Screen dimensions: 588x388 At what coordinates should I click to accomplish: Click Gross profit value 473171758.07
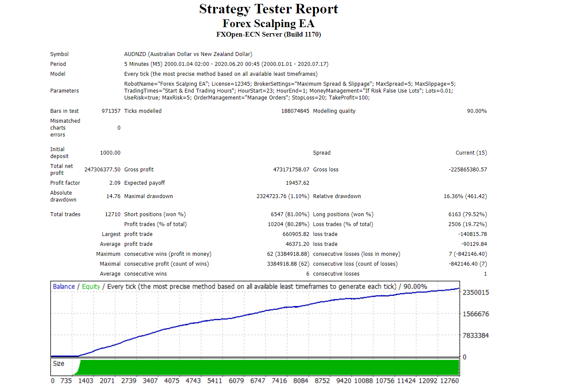click(291, 170)
